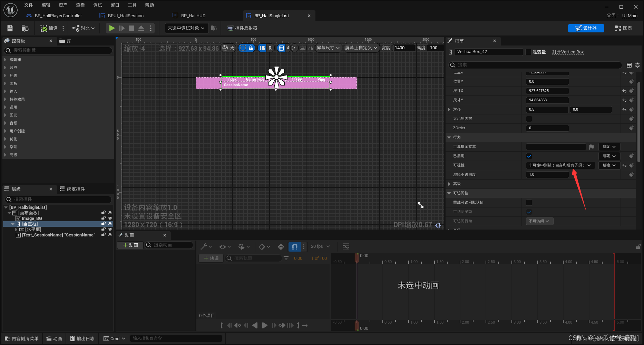Switch details to property matrix view
Screen dimensions: 644x345
[629, 65]
